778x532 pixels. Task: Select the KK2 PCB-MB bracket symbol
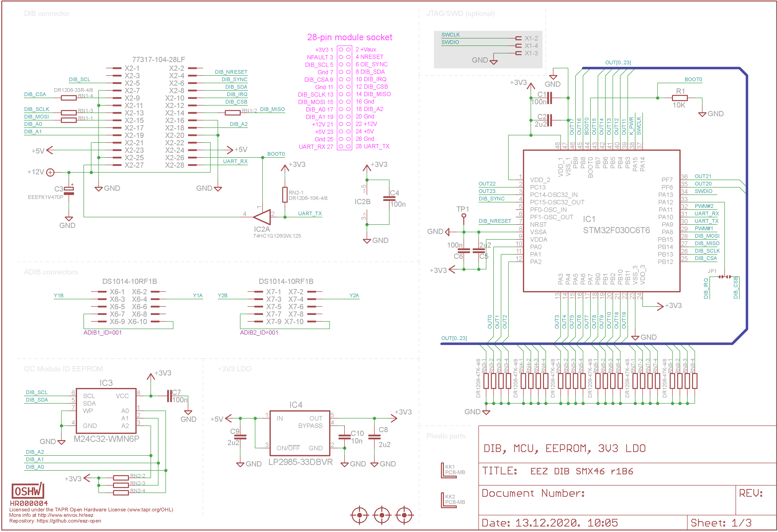click(x=449, y=500)
